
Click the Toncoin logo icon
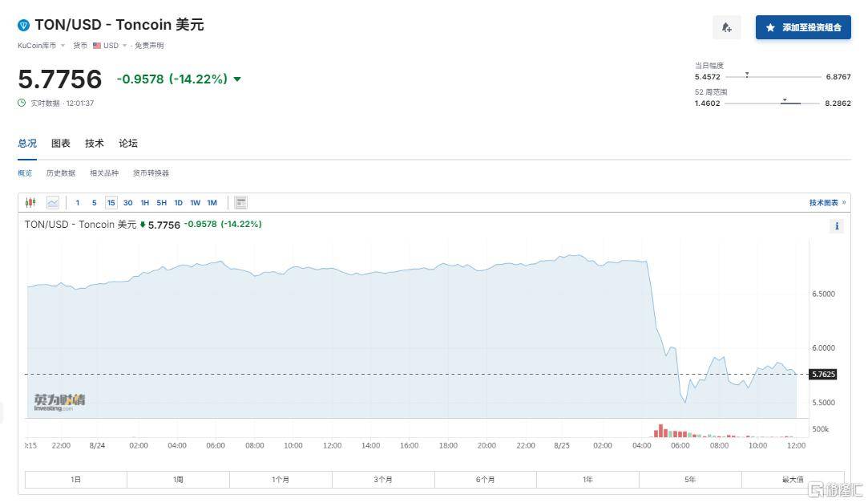coord(23,25)
